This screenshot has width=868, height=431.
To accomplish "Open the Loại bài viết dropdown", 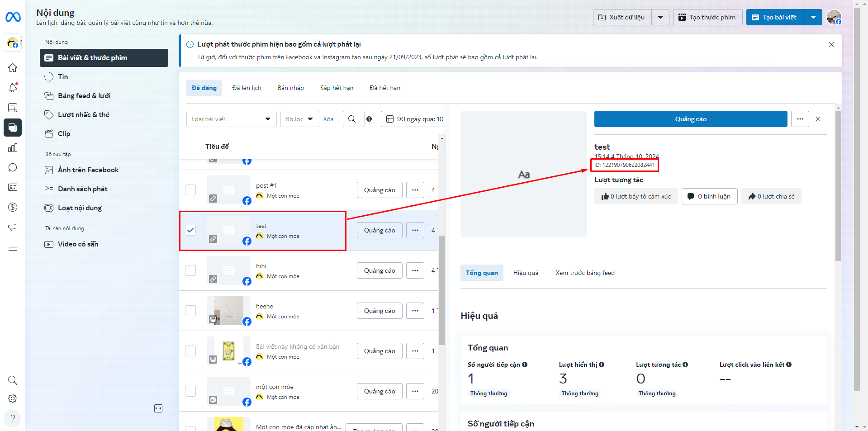I will click(x=231, y=119).
